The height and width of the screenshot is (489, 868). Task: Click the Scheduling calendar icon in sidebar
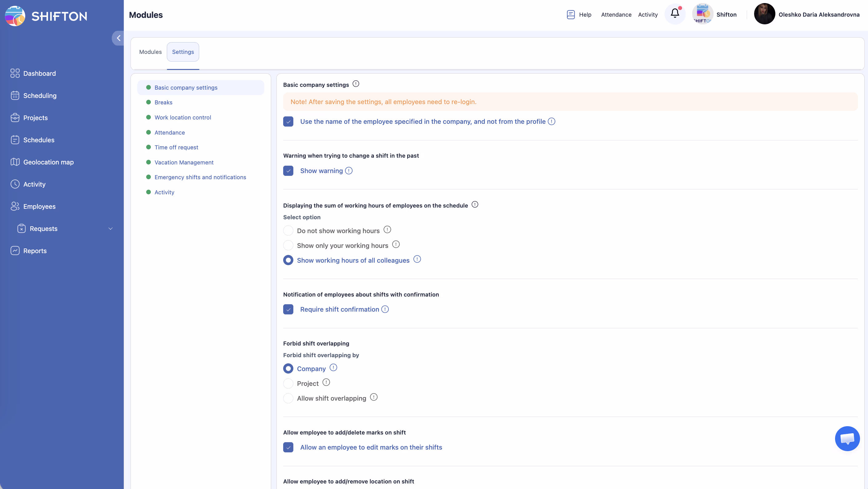tap(15, 96)
